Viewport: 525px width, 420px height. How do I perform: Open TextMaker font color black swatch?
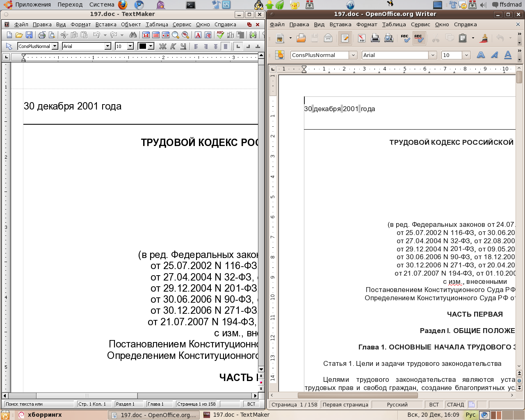pos(142,46)
